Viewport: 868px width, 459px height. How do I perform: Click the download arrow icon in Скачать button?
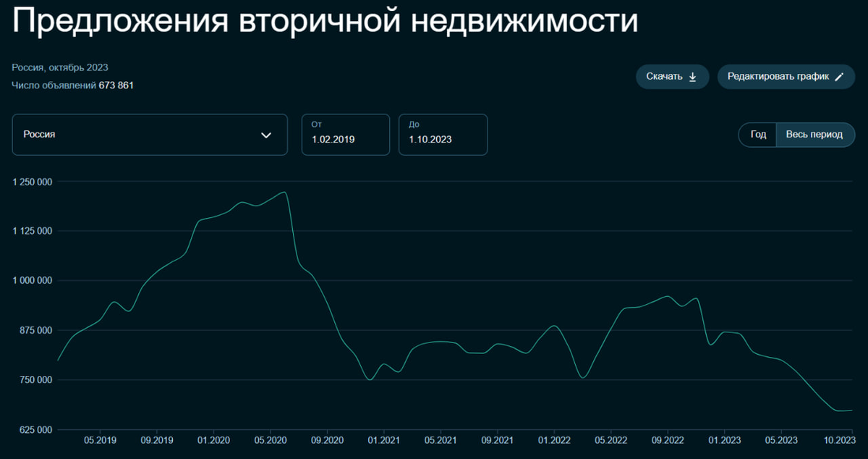tap(693, 76)
